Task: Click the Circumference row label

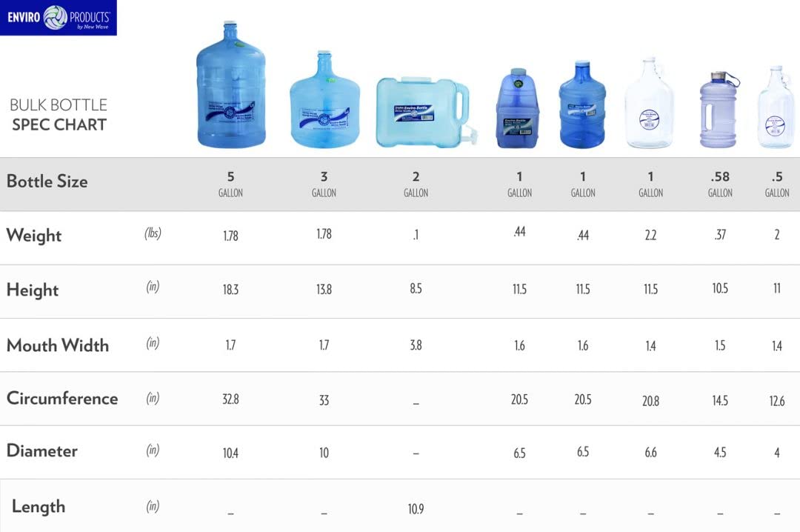Action: point(62,399)
